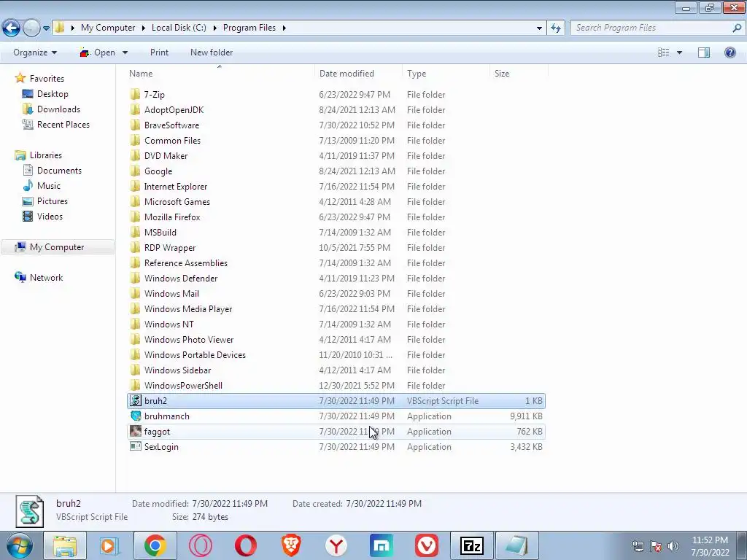
Task: Select the bruh2 VBScript file icon
Action: (x=135, y=400)
